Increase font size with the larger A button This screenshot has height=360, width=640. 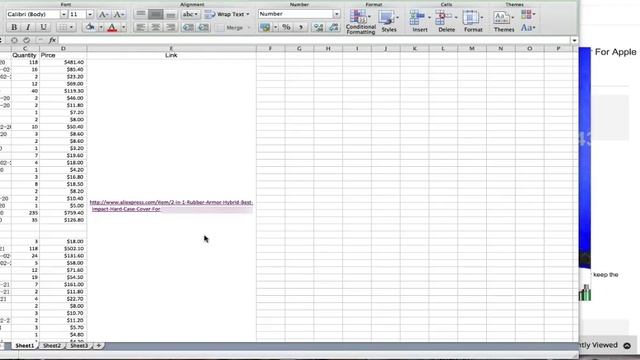103,15
